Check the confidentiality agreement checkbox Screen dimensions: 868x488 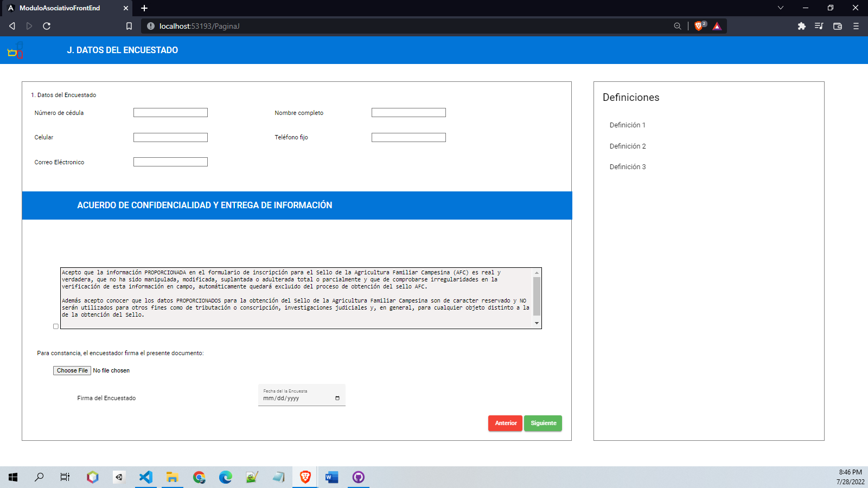click(x=56, y=326)
